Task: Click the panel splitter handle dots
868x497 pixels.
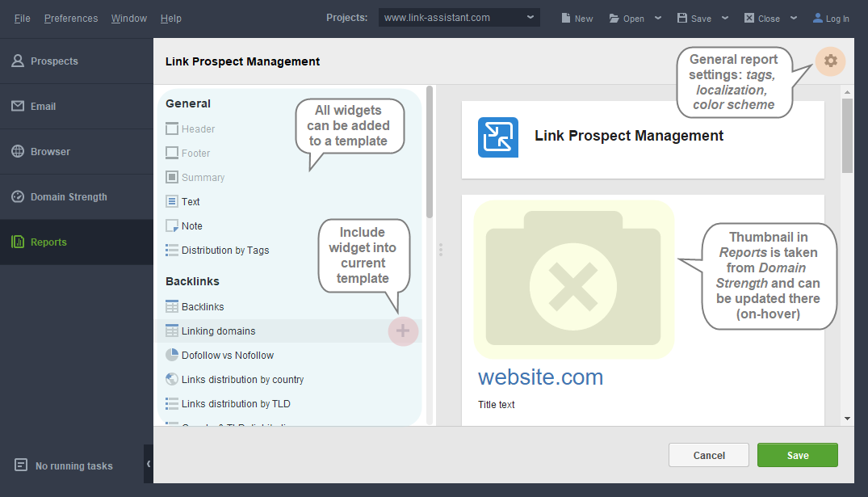Action: (441, 250)
